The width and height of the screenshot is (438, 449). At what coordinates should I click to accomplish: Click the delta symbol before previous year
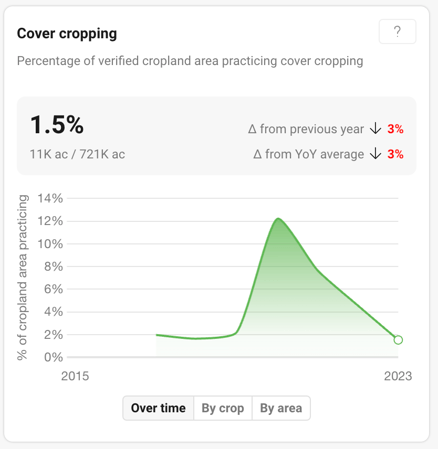coord(252,129)
